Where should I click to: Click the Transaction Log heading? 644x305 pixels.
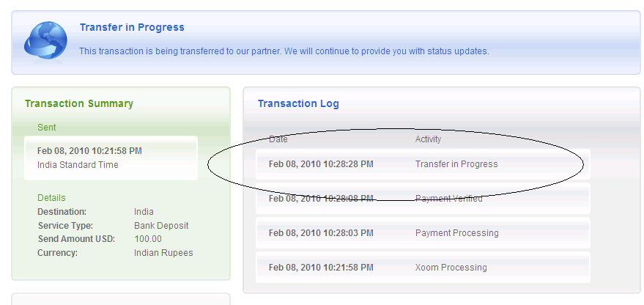point(298,103)
